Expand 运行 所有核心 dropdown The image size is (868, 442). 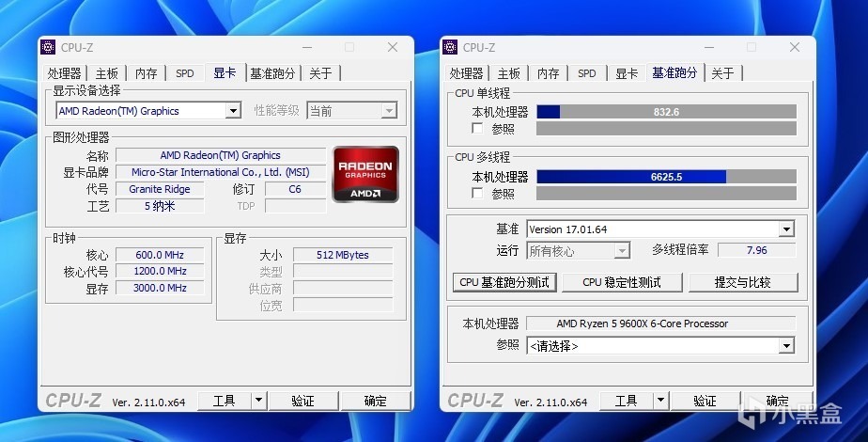coord(622,251)
